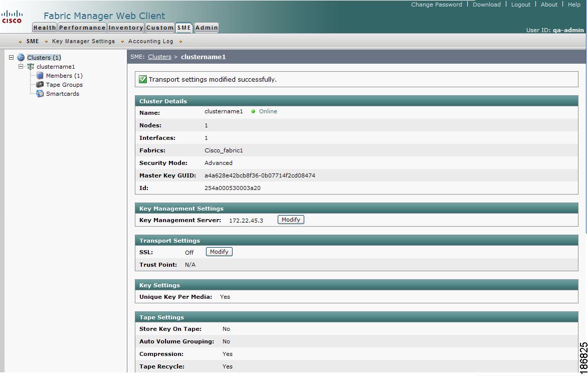Image resolution: width=588 pixels, height=376 pixels.
Task: Click the green success checkmark icon
Action: click(143, 79)
